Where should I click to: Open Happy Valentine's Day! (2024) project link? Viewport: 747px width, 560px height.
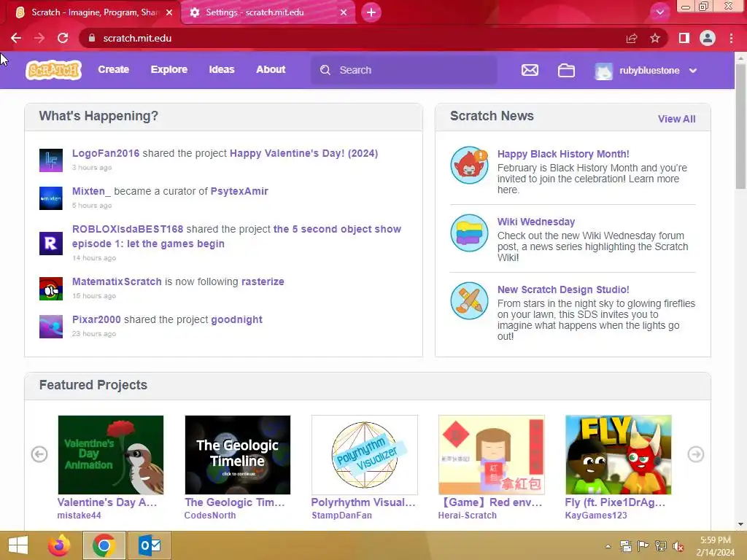pos(303,153)
